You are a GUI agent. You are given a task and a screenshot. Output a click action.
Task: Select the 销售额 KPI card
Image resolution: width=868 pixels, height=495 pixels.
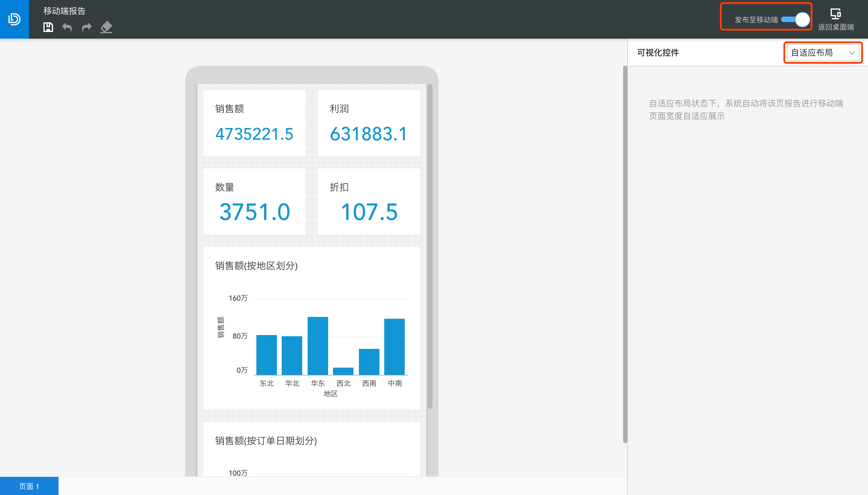coord(255,123)
